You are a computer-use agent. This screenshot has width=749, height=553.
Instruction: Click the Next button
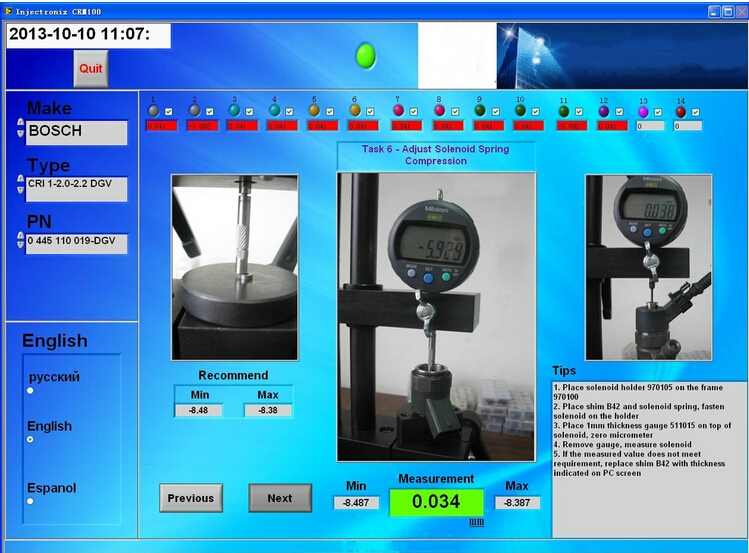pos(280,498)
